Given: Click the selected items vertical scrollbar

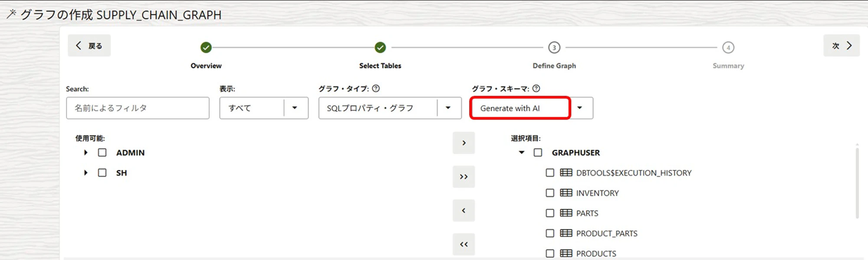Looking at the screenshot, I should pos(857,183).
